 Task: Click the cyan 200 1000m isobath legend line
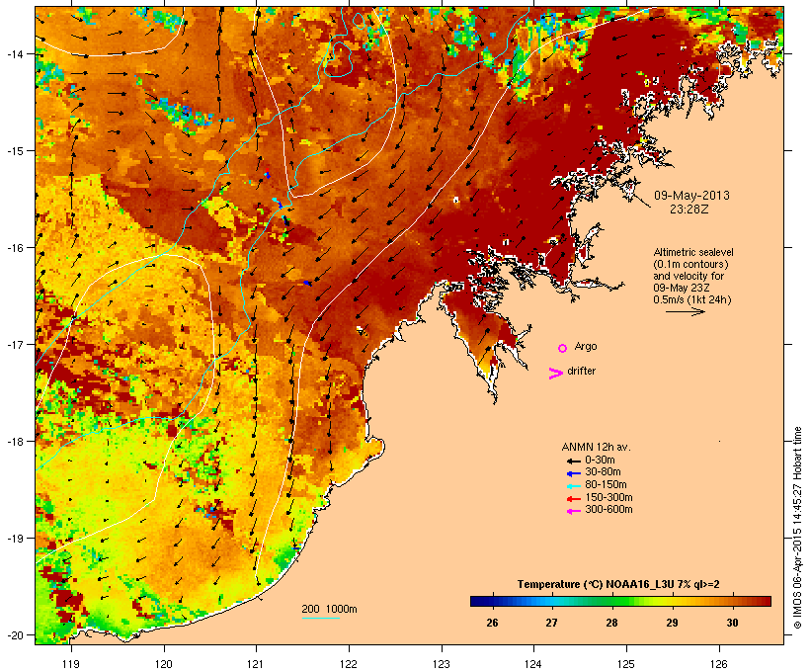point(321,619)
